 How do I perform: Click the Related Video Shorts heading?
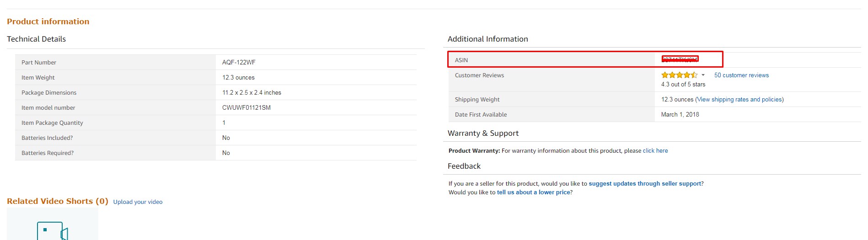[x=57, y=201]
